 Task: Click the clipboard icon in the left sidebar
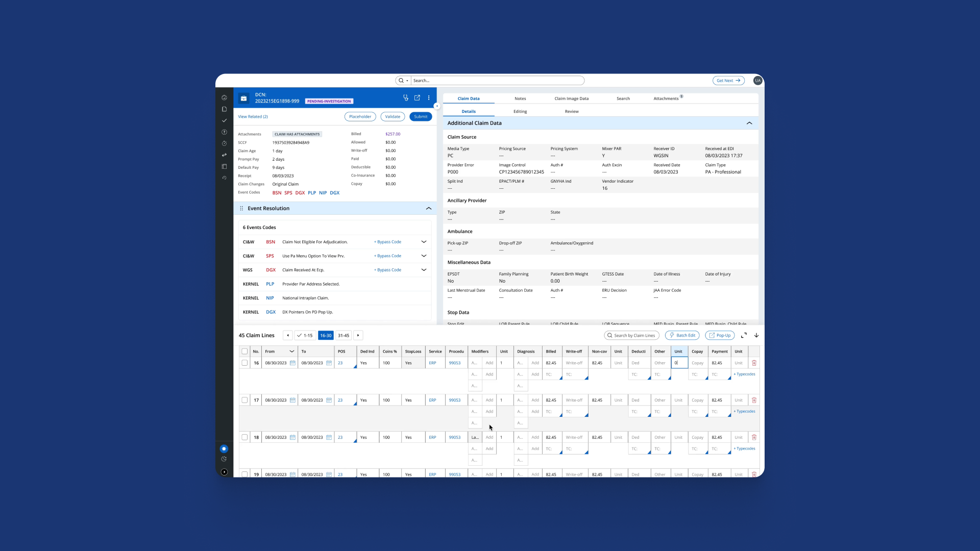click(224, 166)
